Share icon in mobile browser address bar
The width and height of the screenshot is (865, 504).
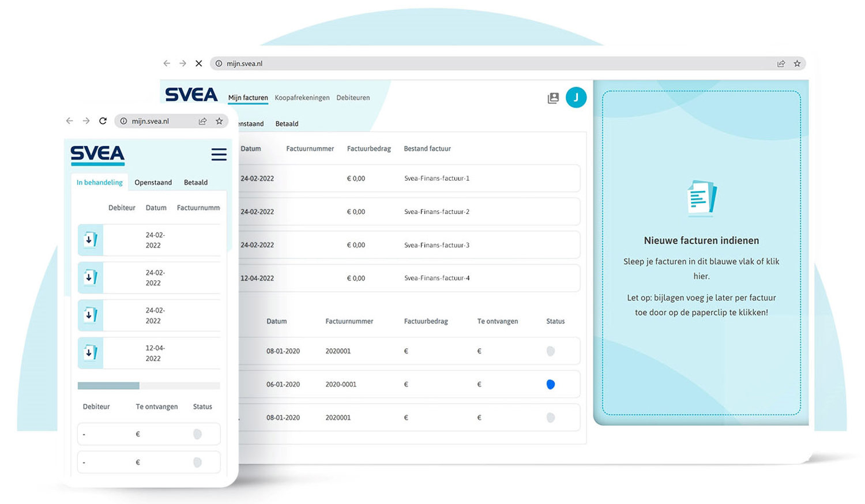point(203,121)
